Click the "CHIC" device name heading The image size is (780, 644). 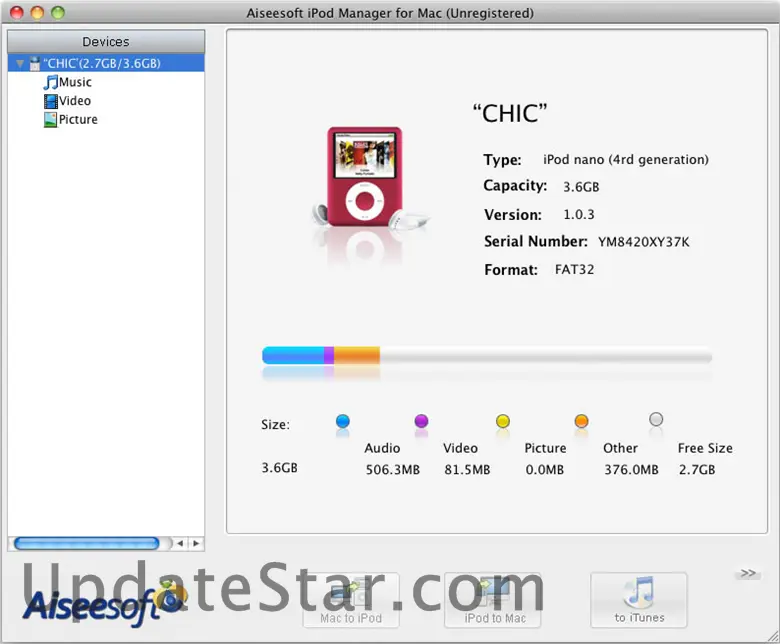[x=510, y=114]
